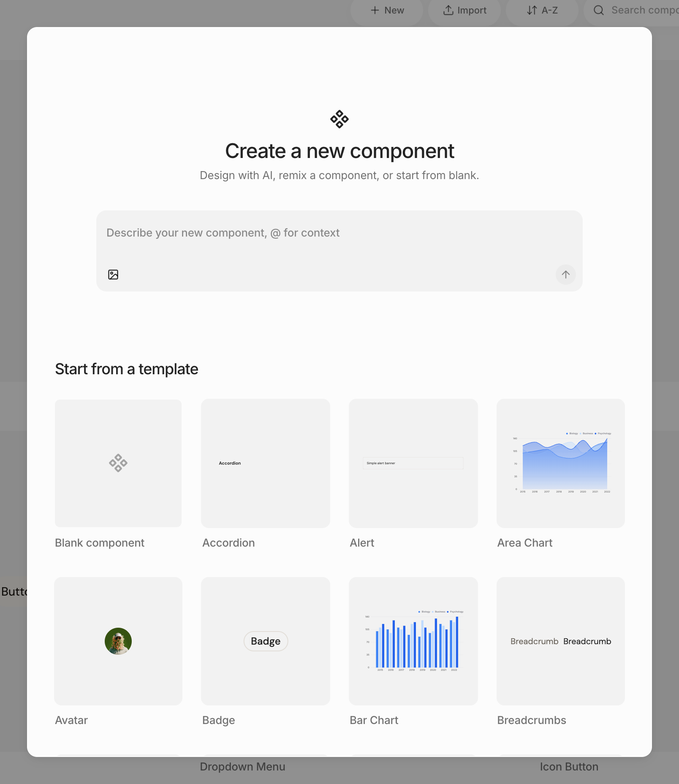Click the 'Alert' template label
The width and height of the screenshot is (679, 784).
[x=362, y=543]
